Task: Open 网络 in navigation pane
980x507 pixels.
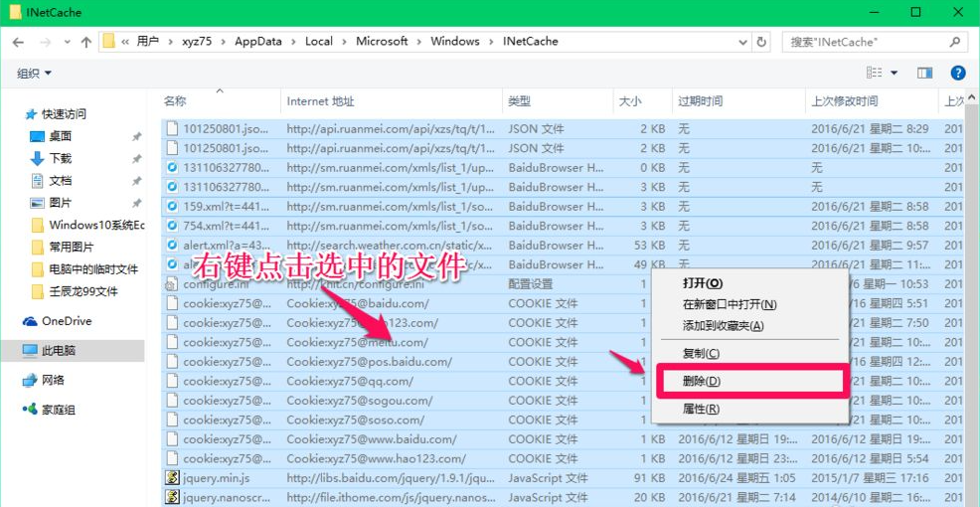Action: coord(53,380)
